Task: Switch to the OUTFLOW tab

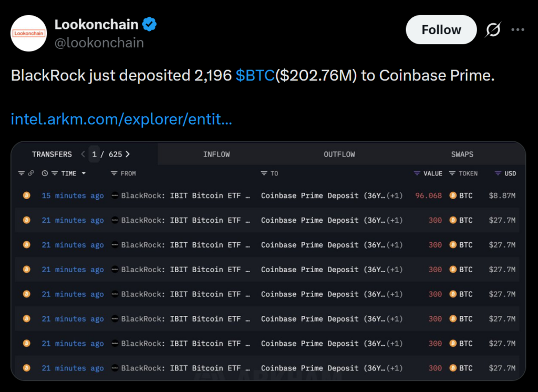Action: tap(339, 154)
